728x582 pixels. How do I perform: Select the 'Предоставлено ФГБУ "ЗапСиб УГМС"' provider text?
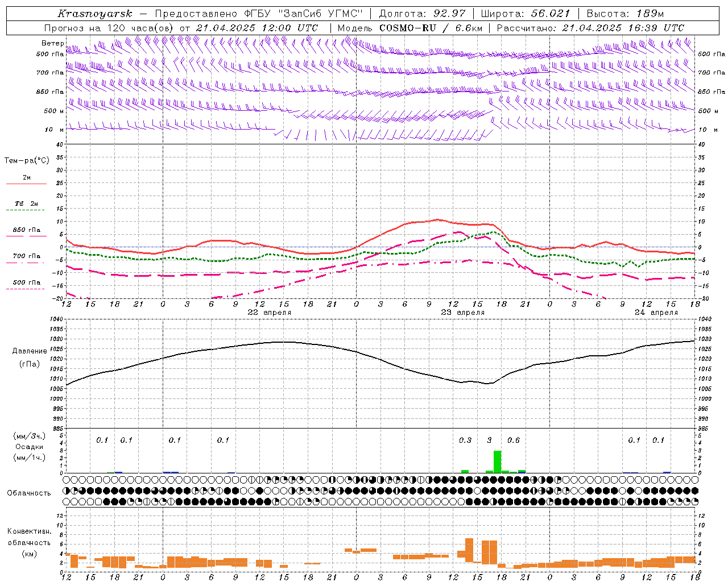[259, 14]
